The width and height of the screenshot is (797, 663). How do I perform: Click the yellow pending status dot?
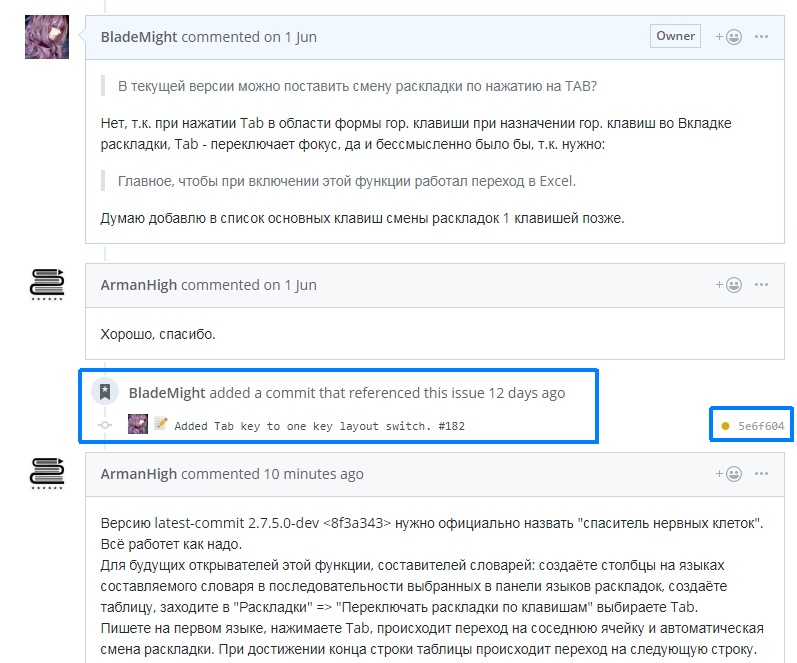[725, 426]
